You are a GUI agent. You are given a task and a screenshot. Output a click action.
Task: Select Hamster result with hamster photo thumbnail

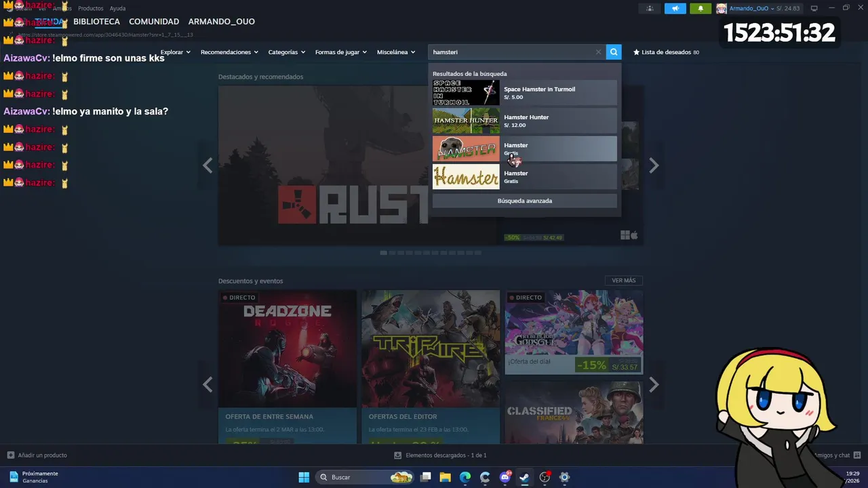525,148
